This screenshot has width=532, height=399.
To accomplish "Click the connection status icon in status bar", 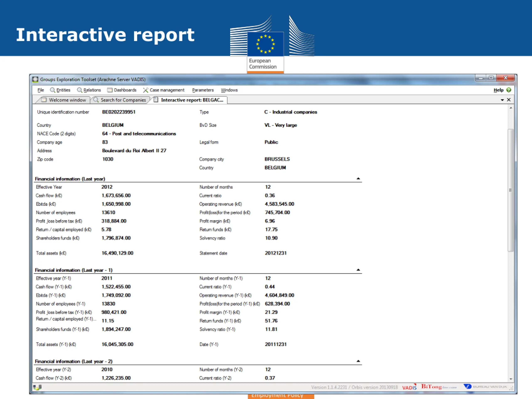I will coord(37,387).
